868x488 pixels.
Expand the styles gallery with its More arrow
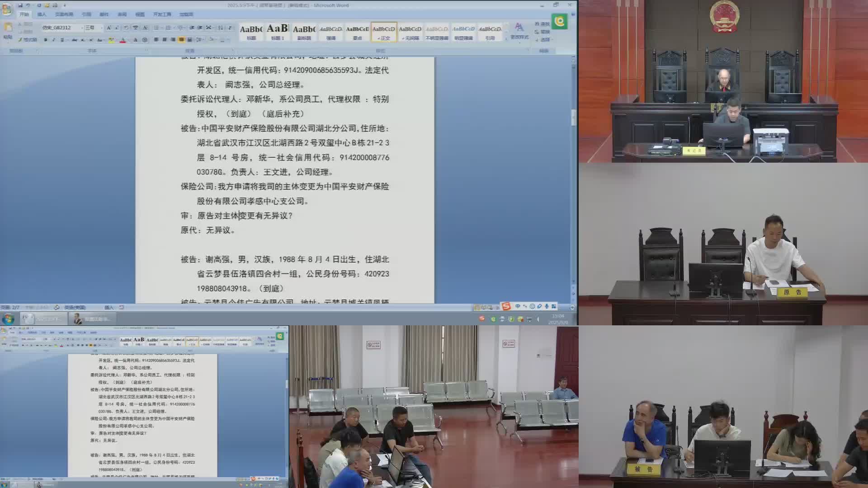click(506, 39)
